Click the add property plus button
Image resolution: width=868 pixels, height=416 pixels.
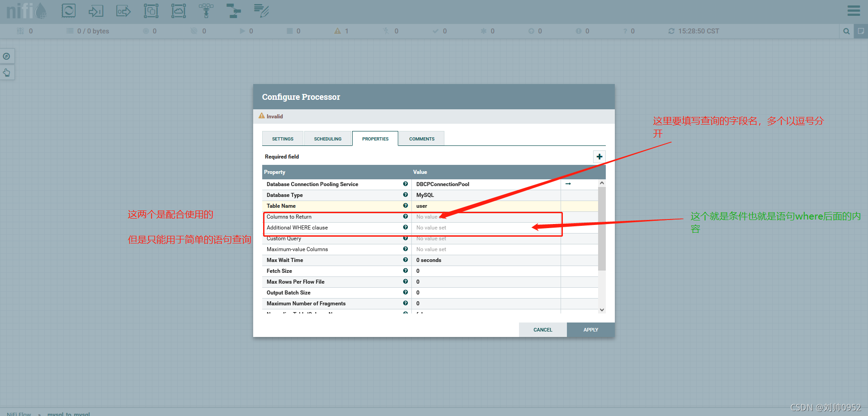[599, 157]
